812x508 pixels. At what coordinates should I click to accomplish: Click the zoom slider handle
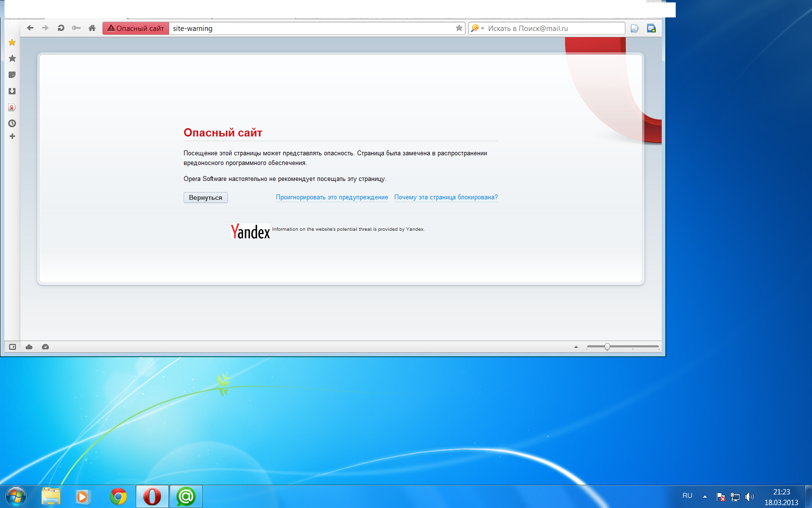pos(607,347)
